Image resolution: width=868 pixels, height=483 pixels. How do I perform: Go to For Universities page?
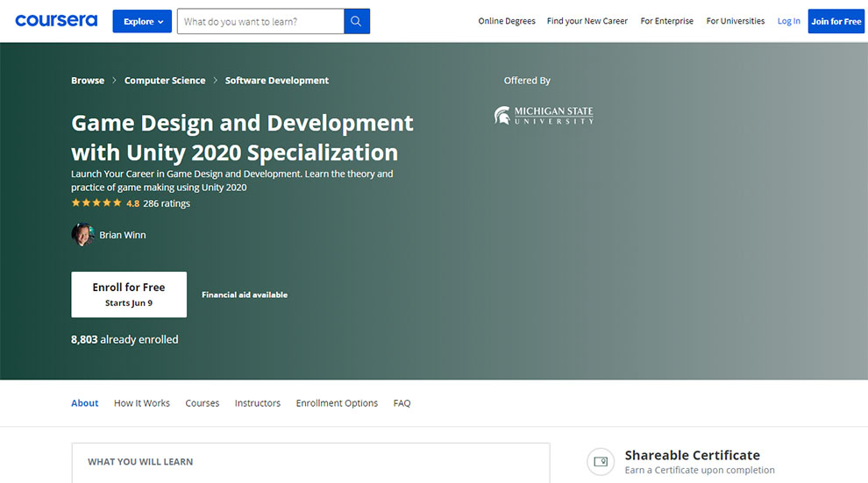pos(735,21)
